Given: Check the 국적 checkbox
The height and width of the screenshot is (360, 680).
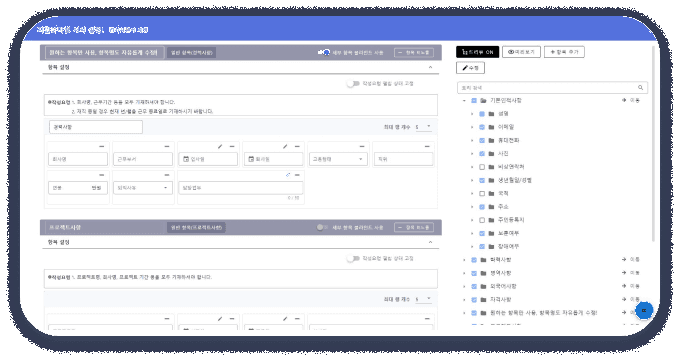Looking at the screenshot, I should pos(482,193).
